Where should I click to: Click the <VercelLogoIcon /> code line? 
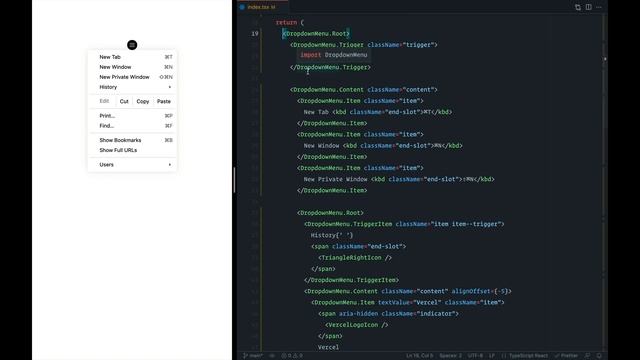pyautogui.click(x=356, y=325)
